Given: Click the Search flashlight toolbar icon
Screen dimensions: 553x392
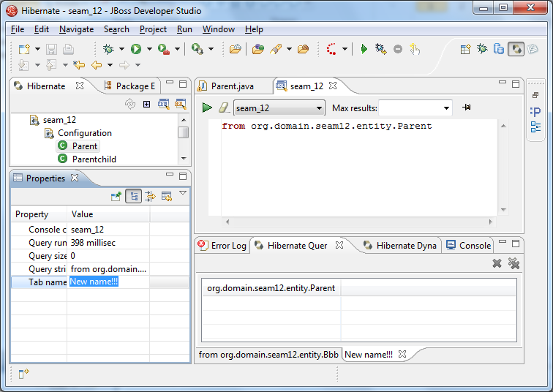Looking at the screenshot, I should pyautogui.click(x=276, y=49).
